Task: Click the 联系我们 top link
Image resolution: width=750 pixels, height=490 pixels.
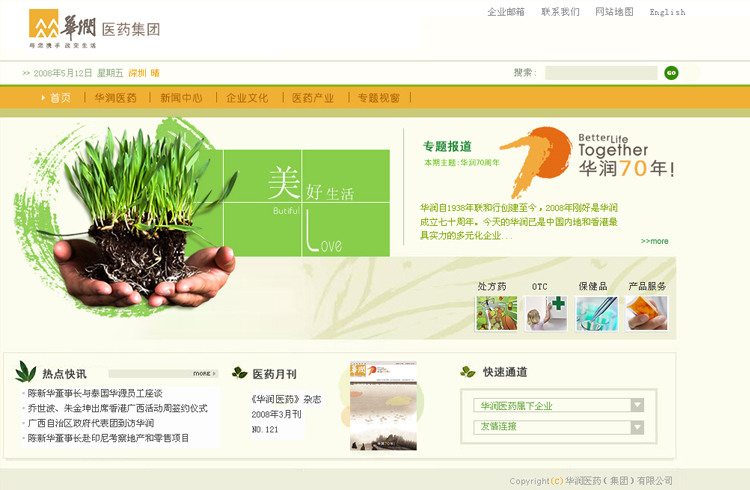Action: 560,12
